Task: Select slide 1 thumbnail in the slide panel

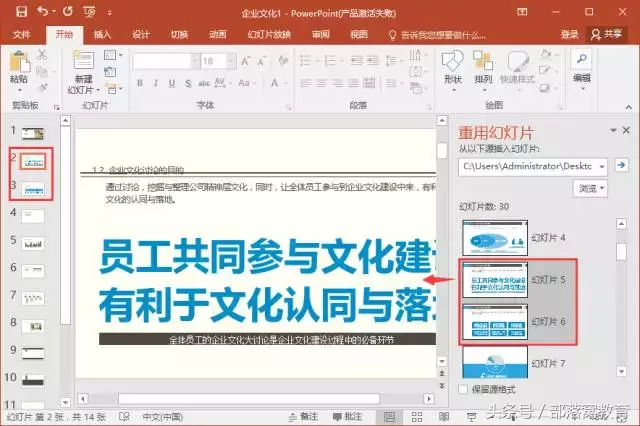Action: [x=33, y=134]
